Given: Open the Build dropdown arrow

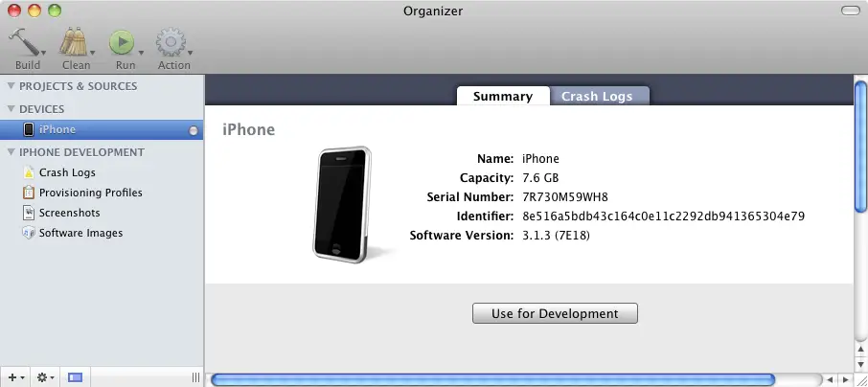Looking at the screenshot, I should (x=43, y=53).
